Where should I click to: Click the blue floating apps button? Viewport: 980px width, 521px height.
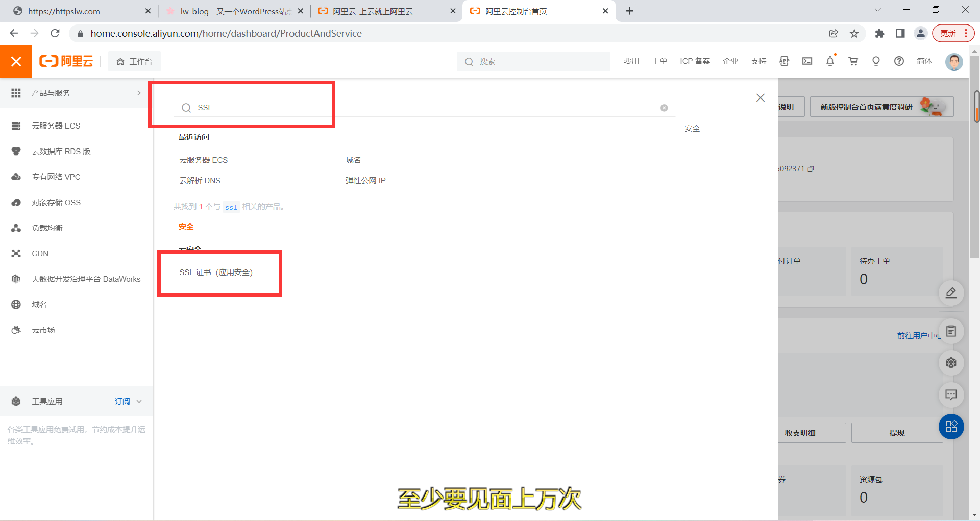(951, 427)
